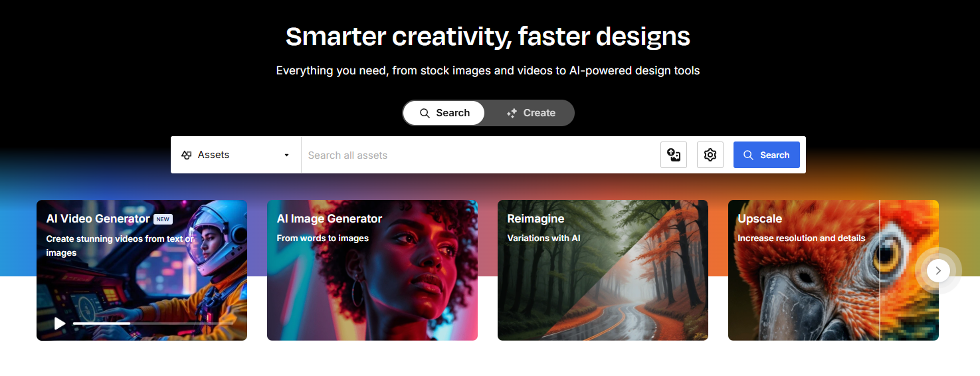The image size is (980, 376).
Task: Click the next carousel arrow
Action: pyautogui.click(x=938, y=270)
